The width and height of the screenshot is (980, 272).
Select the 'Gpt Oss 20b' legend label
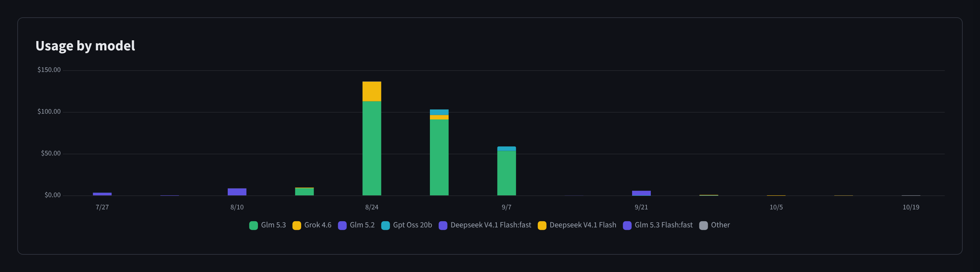[412, 225]
